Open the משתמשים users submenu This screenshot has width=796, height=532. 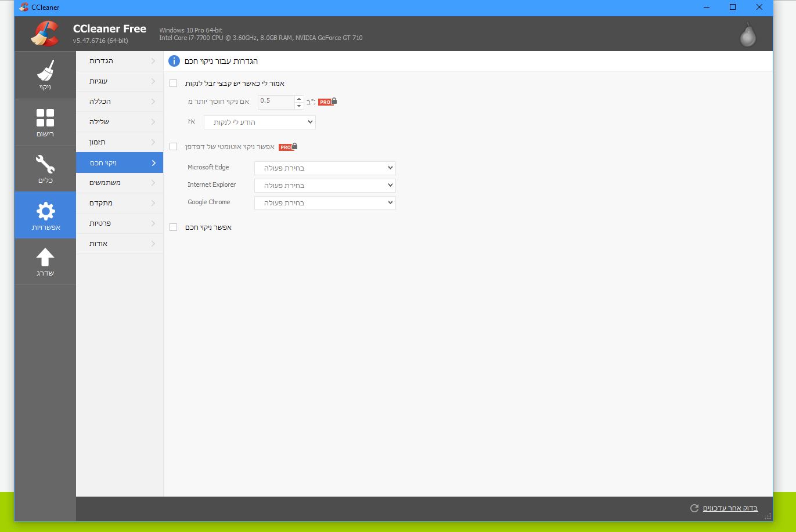tap(120, 183)
